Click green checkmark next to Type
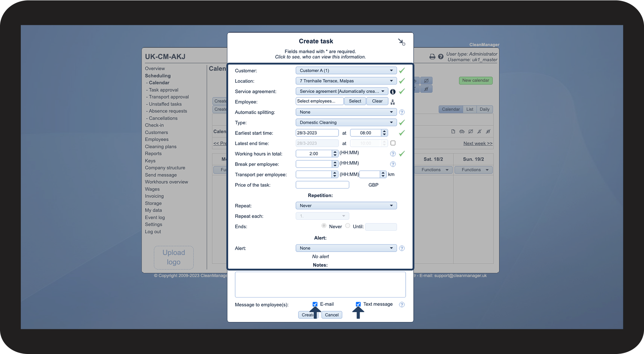Viewport: 644px width, 354px height. click(x=402, y=122)
